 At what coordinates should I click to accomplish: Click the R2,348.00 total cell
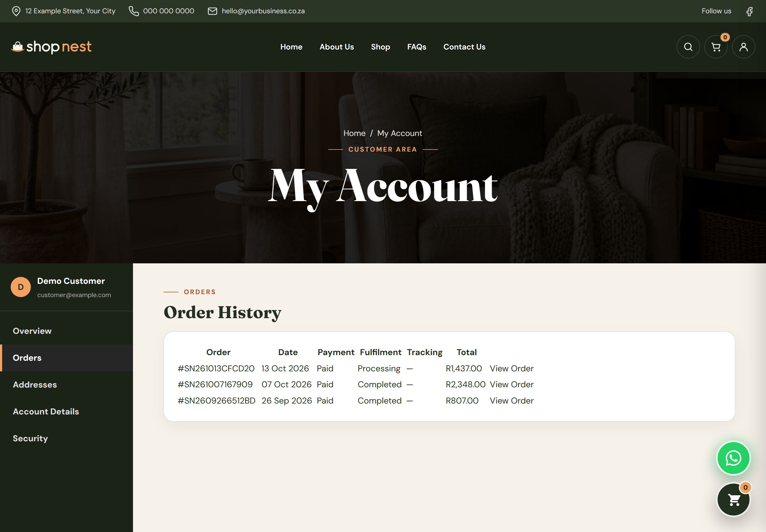pyautogui.click(x=465, y=385)
